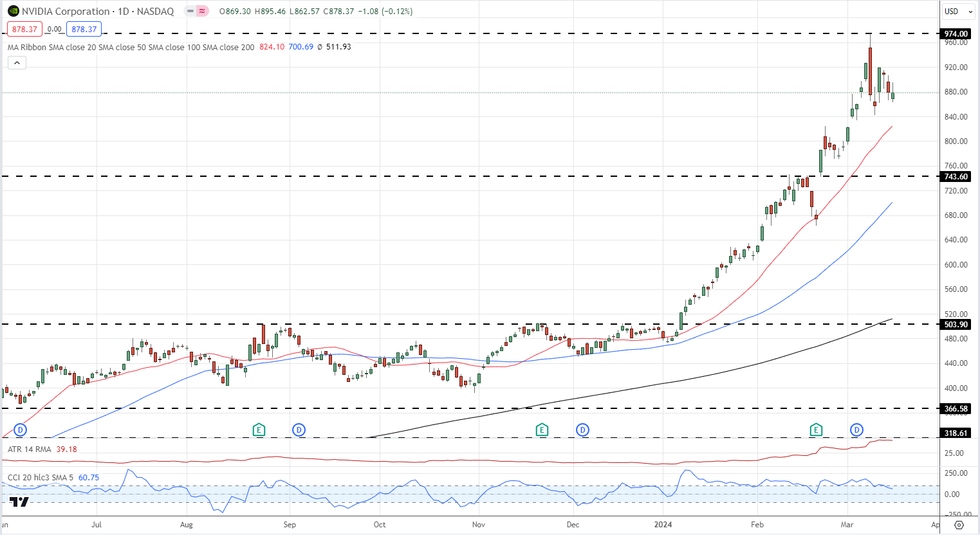
Task: Click the 840.00 price axis label
Action: [x=956, y=116]
